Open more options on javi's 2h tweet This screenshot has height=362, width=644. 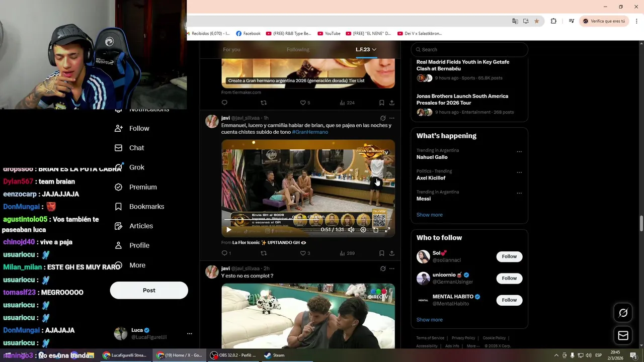[x=392, y=268]
